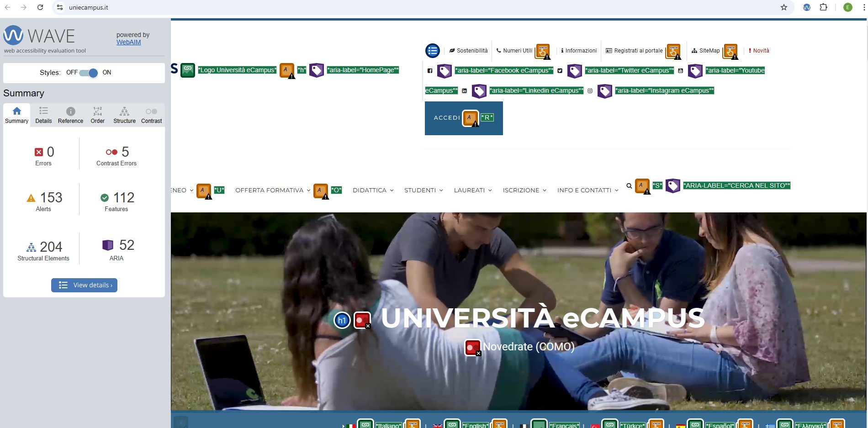Click the green Features checkmark icon
Screen dimensions: 868x428
(105, 198)
